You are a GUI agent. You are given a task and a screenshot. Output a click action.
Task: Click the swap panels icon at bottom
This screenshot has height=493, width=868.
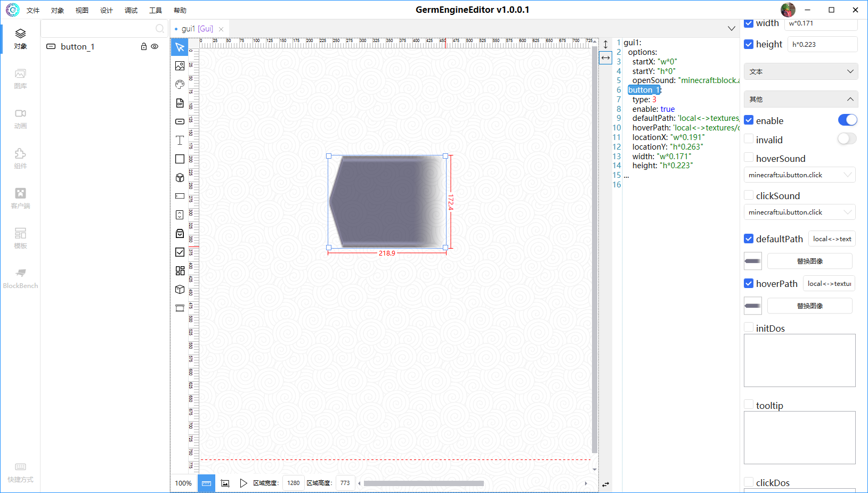(605, 484)
